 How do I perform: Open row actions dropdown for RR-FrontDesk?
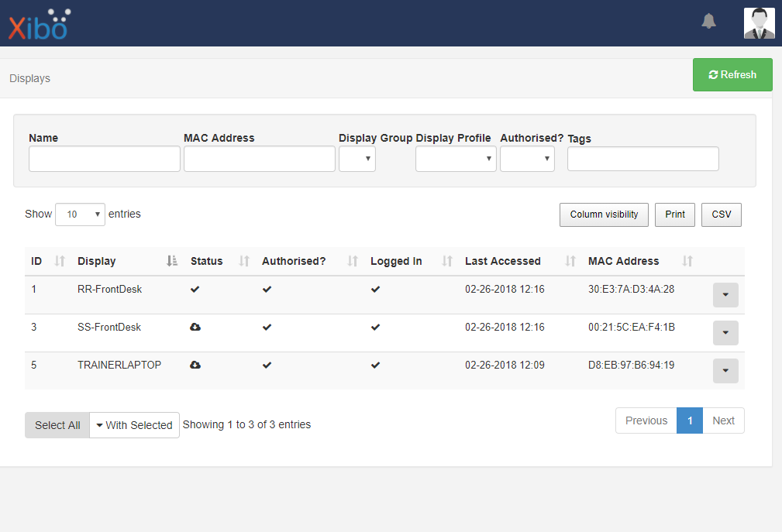725,295
